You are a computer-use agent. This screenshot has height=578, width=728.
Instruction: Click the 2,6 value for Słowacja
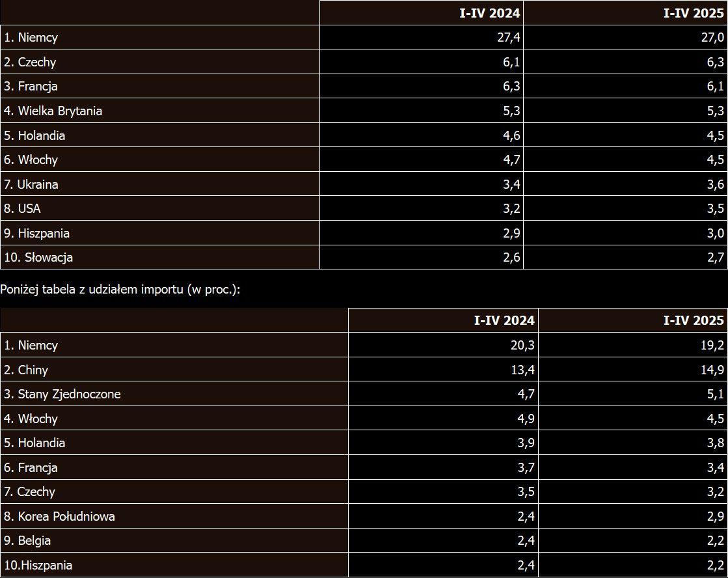[511, 258]
